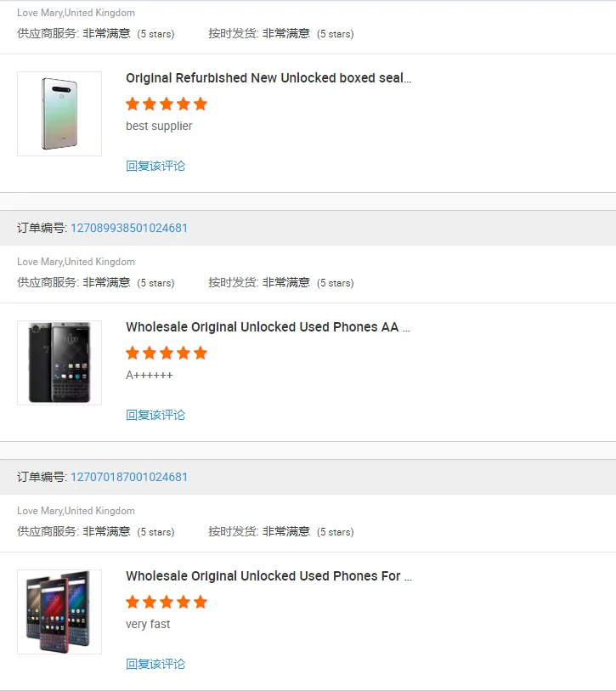Reply to the "A++++++" review
Viewport: 616px width, 691px height.
[155, 415]
